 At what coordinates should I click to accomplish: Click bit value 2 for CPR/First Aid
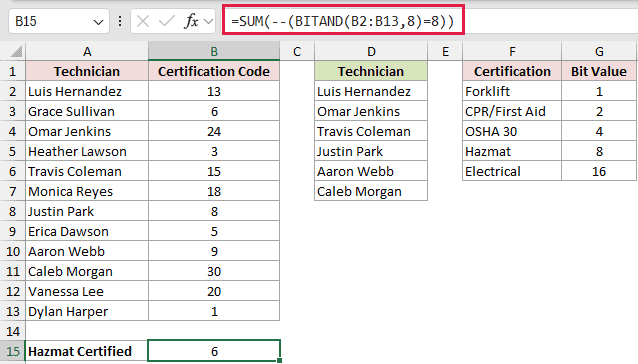[599, 111]
